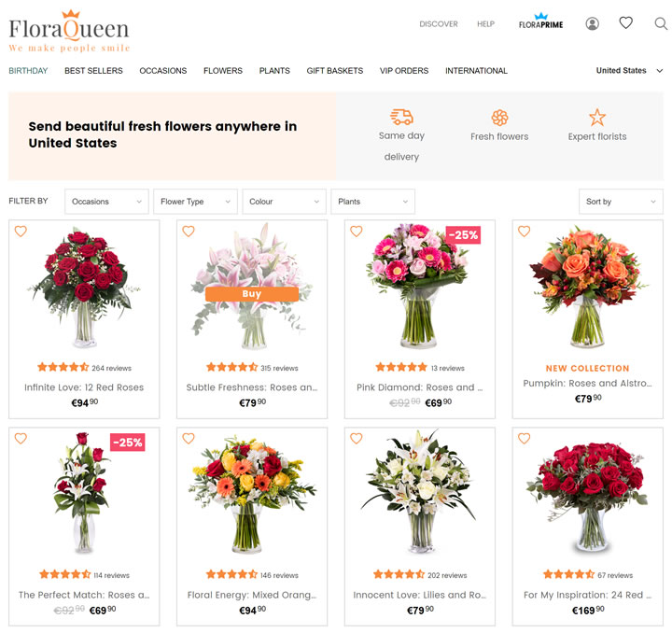
Task: Click the FloraPrime crown logo
Action: 540,21
